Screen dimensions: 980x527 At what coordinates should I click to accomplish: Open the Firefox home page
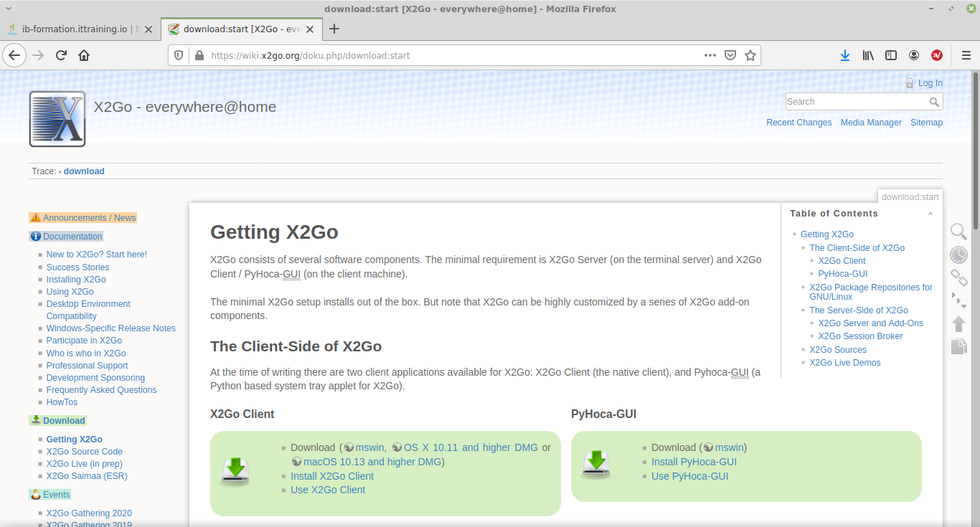84,55
